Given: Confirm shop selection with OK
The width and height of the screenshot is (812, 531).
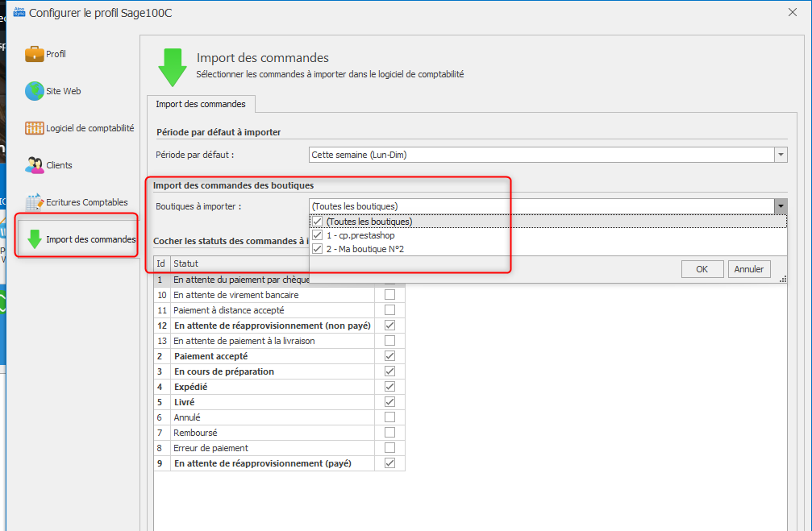Looking at the screenshot, I should (x=702, y=269).
